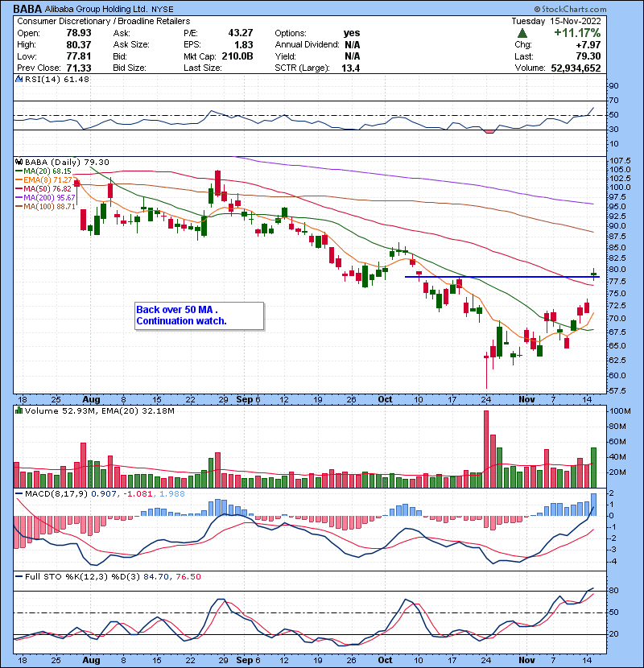Click the MACD(8,17,9) indicator label

tap(100, 494)
